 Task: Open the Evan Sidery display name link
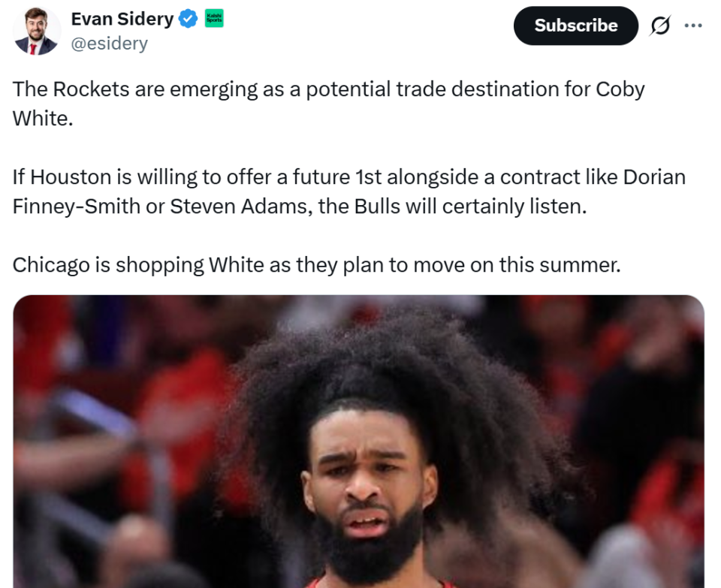(x=122, y=19)
